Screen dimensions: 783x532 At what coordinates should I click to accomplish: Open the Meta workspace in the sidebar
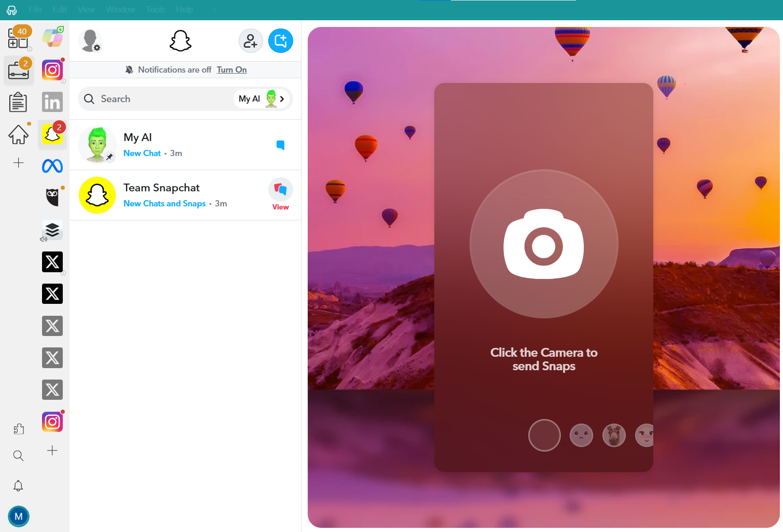52,166
